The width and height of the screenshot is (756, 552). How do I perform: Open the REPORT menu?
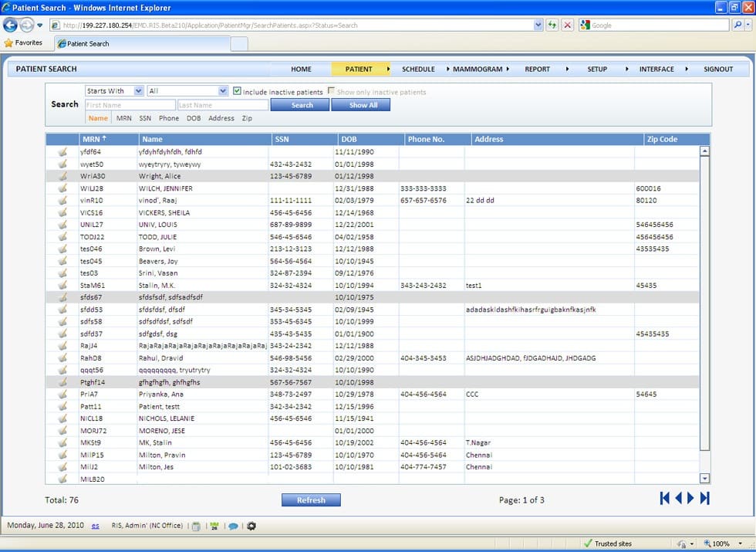point(537,69)
